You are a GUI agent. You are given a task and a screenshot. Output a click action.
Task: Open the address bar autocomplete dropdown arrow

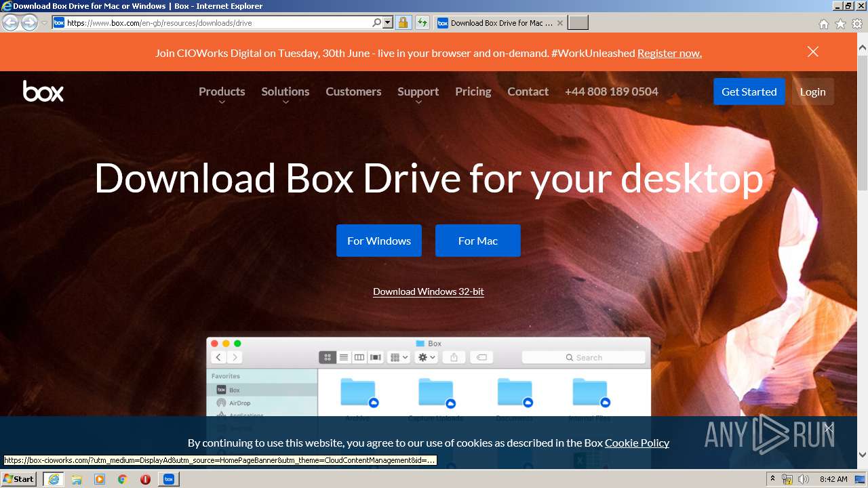(388, 22)
